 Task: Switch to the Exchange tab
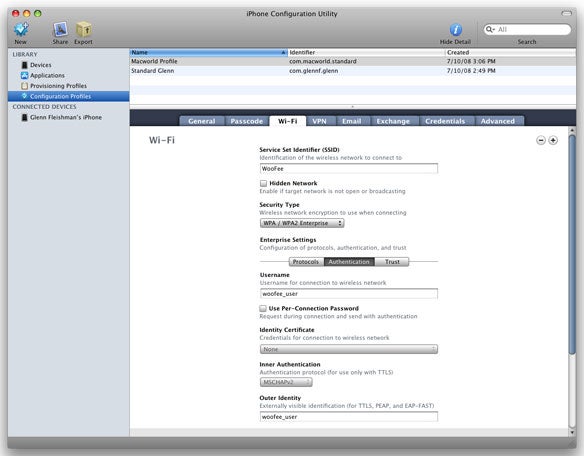pos(393,121)
